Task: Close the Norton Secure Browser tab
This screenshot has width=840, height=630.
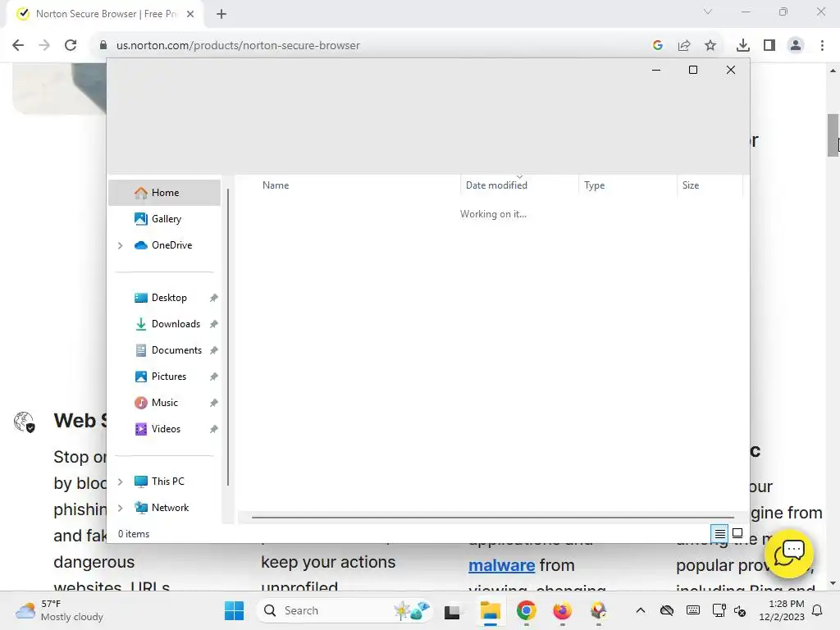Action: click(x=190, y=14)
